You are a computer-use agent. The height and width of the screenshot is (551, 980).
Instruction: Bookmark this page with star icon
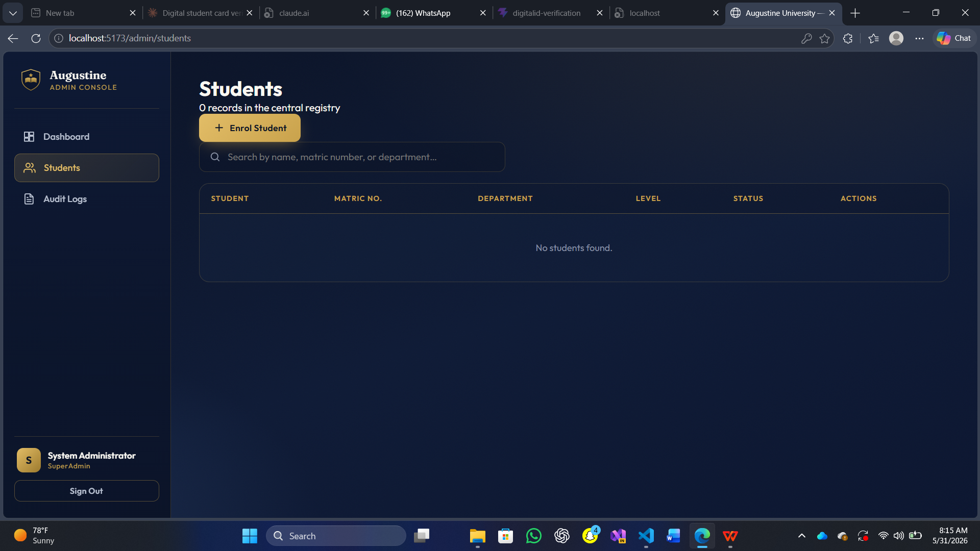824,38
